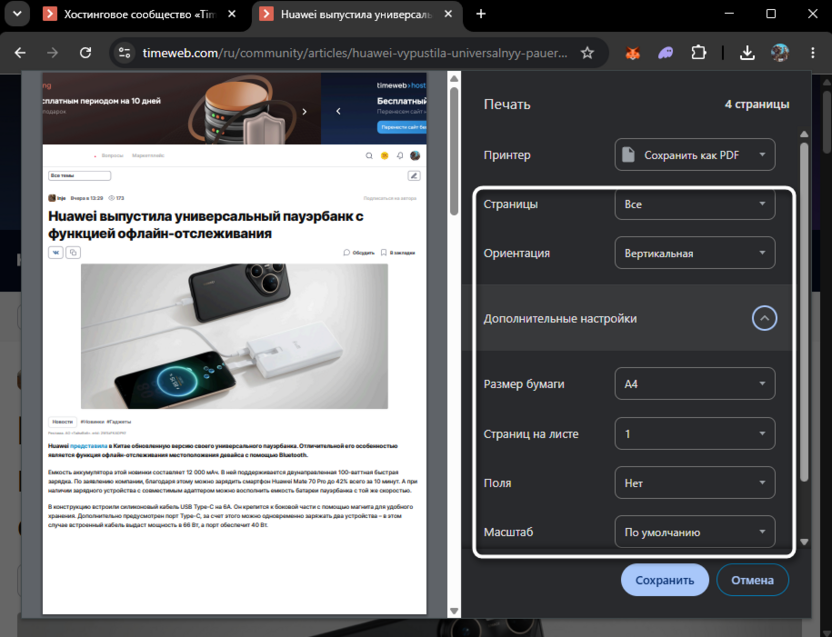Click the представила link in article
Viewport: 832px width, 637px height.
click(x=88, y=446)
